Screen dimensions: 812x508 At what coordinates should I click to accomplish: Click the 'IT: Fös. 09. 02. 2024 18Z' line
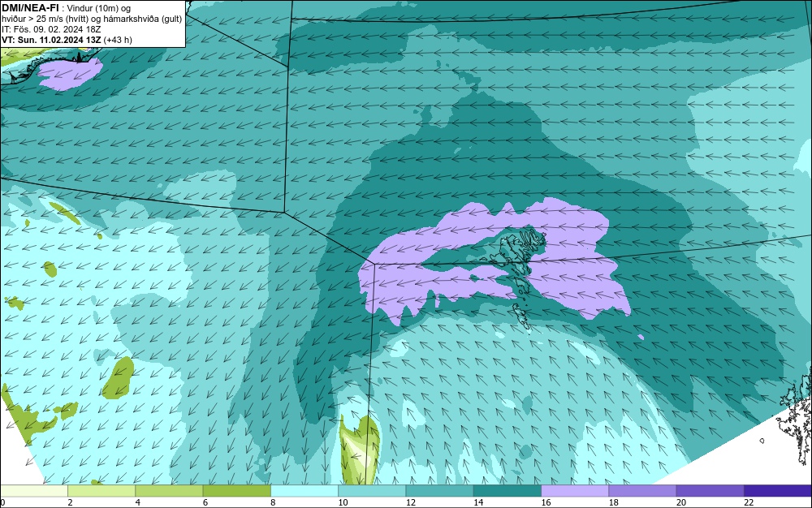[51, 29]
